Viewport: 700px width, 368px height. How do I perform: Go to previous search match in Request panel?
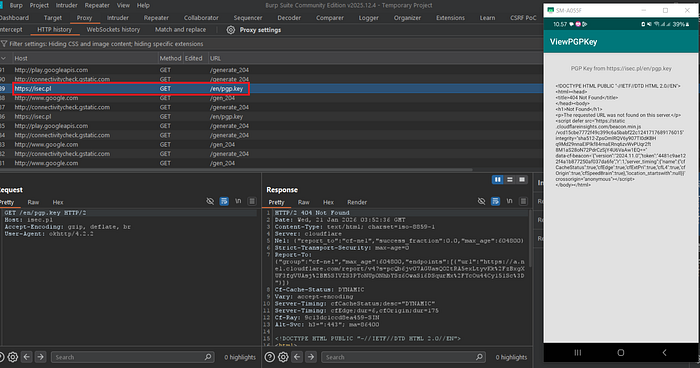coord(27,357)
